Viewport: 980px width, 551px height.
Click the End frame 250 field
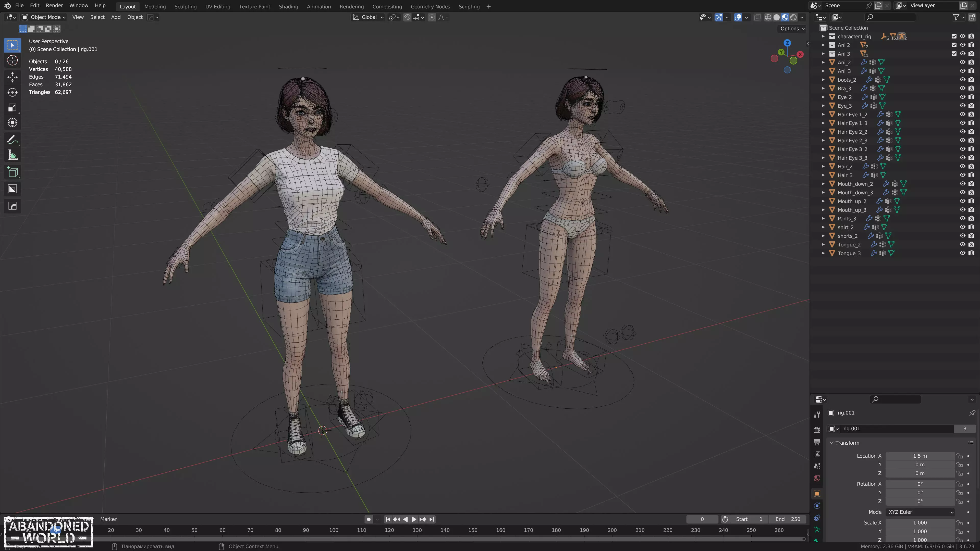pos(788,519)
